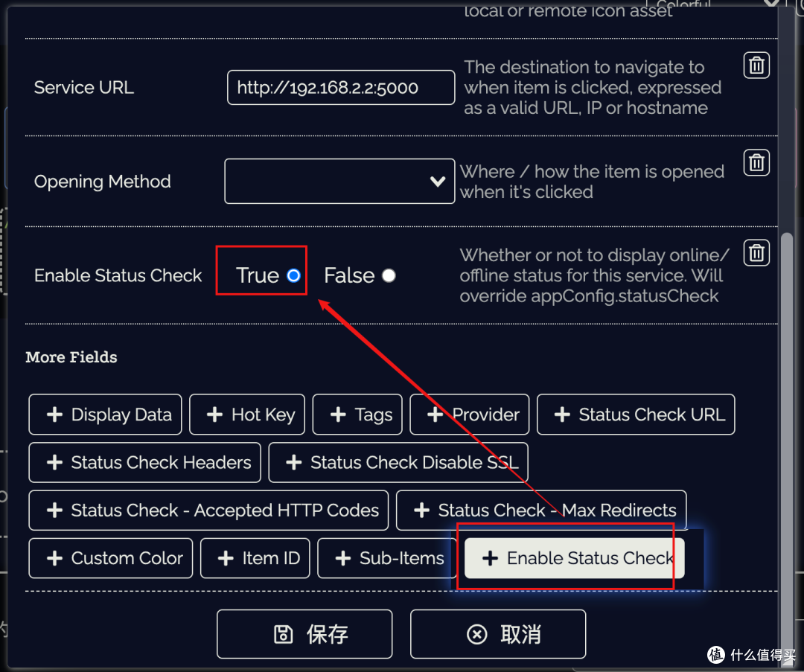Select False for Enable Status Check
The width and height of the screenshot is (804, 672).
tap(389, 276)
